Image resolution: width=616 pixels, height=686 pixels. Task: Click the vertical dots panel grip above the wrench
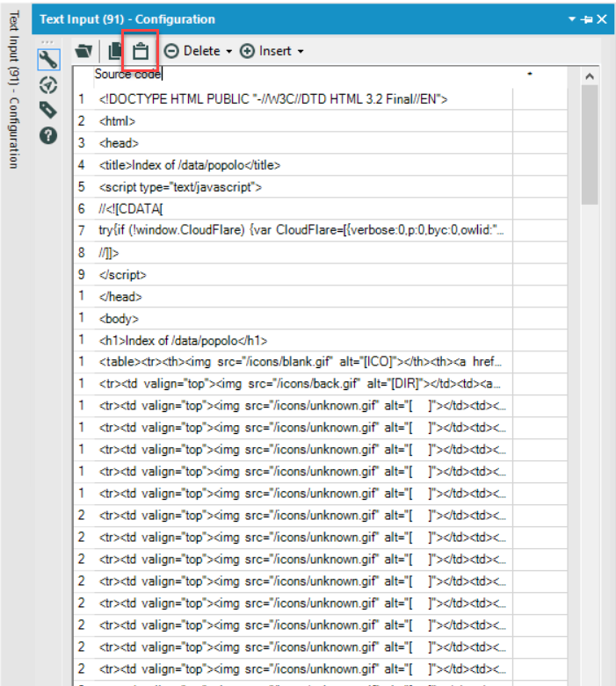[47, 42]
